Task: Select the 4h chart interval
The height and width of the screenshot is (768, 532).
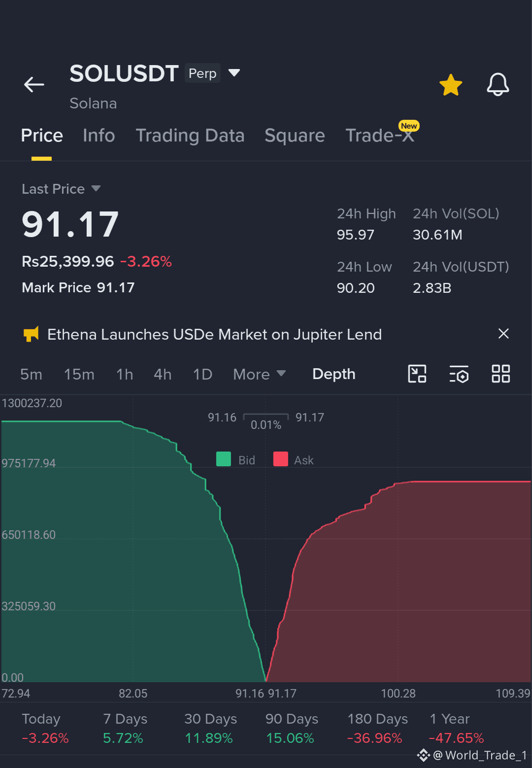Action: coord(163,374)
